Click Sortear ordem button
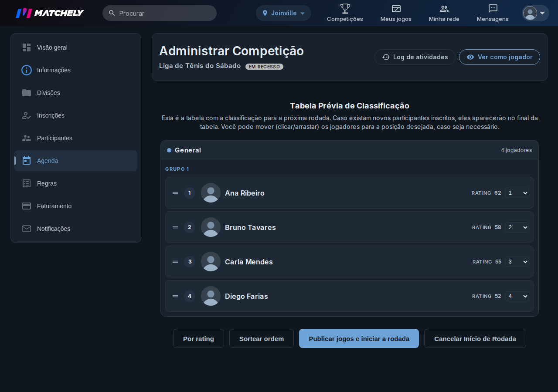 click(x=262, y=338)
